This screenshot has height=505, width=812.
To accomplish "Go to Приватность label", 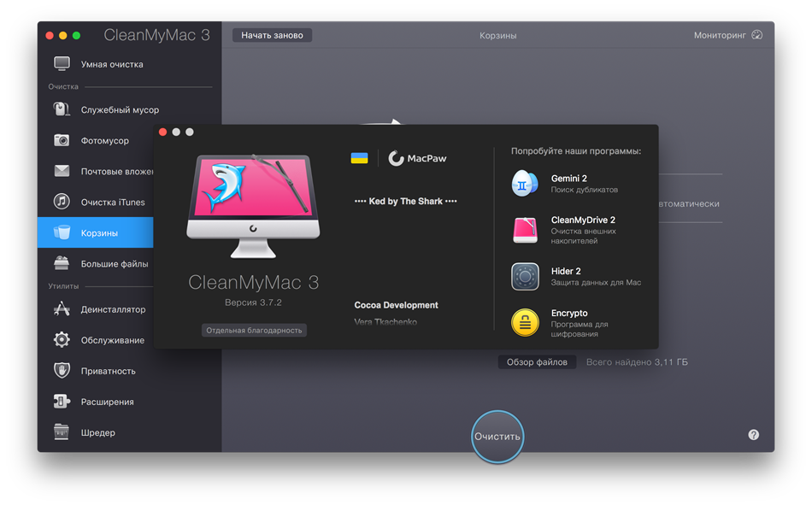I will (109, 371).
